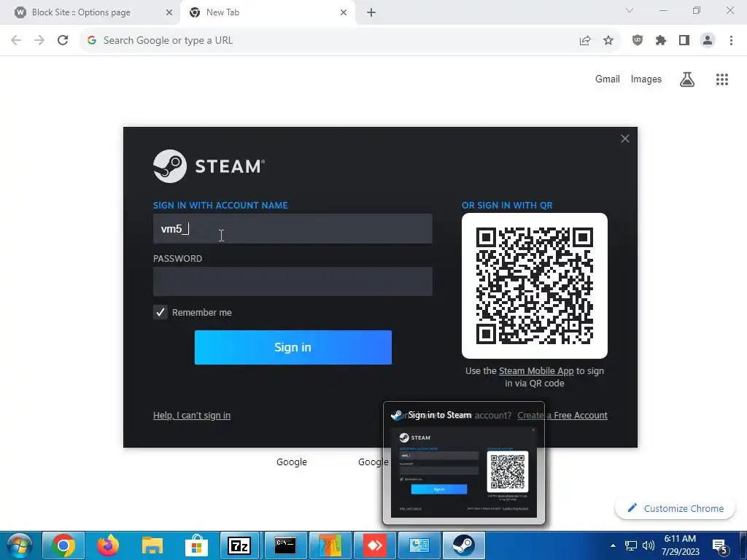Image resolution: width=747 pixels, height=560 pixels.
Task: Open the network tray icon
Action: [x=631, y=545]
